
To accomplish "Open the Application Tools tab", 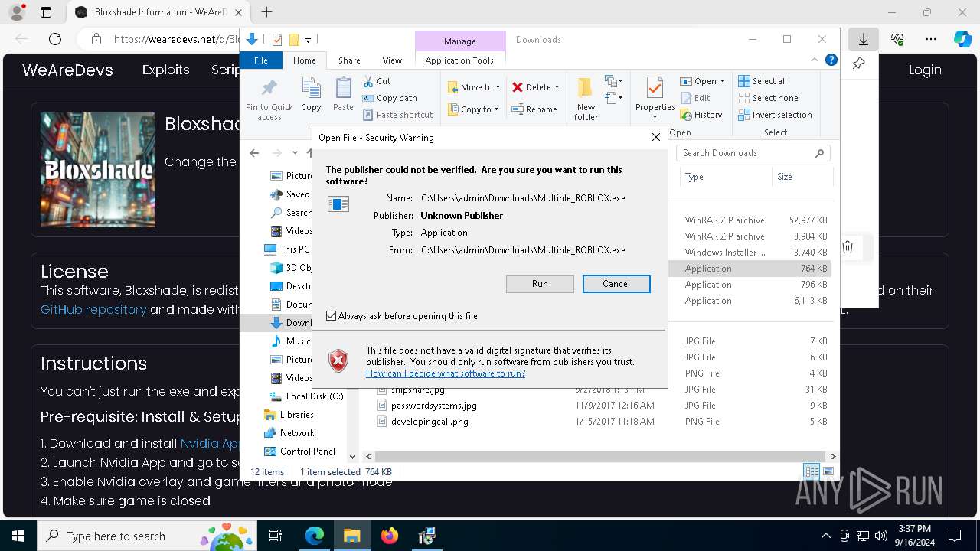I will (x=459, y=60).
